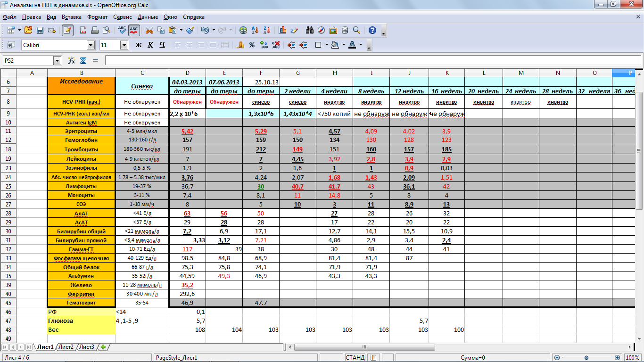Screen dimensions: 644x362
Task: Expand the font size 11 dropdown
Action: point(124,45)
